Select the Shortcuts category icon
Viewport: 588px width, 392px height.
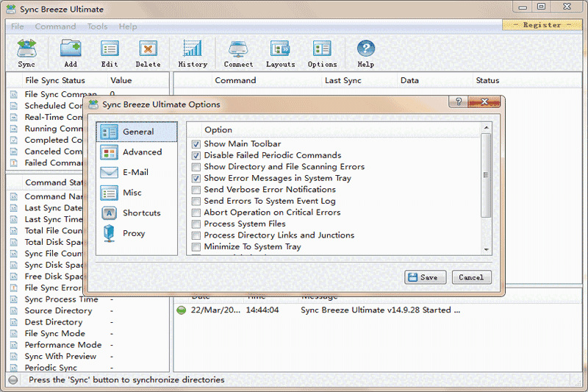[109, 213]
